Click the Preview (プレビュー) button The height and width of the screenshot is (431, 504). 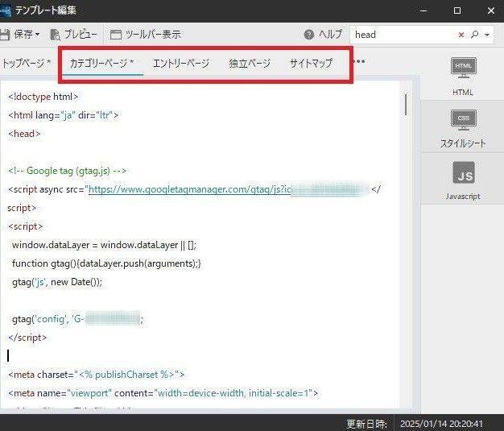pos(73,35)
